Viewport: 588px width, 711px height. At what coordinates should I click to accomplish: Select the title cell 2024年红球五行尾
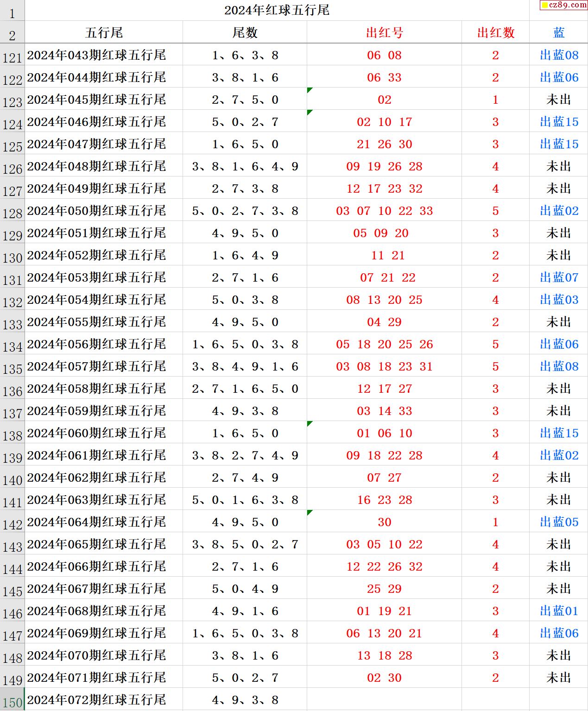pyautogui.click(x=277, y=10)
